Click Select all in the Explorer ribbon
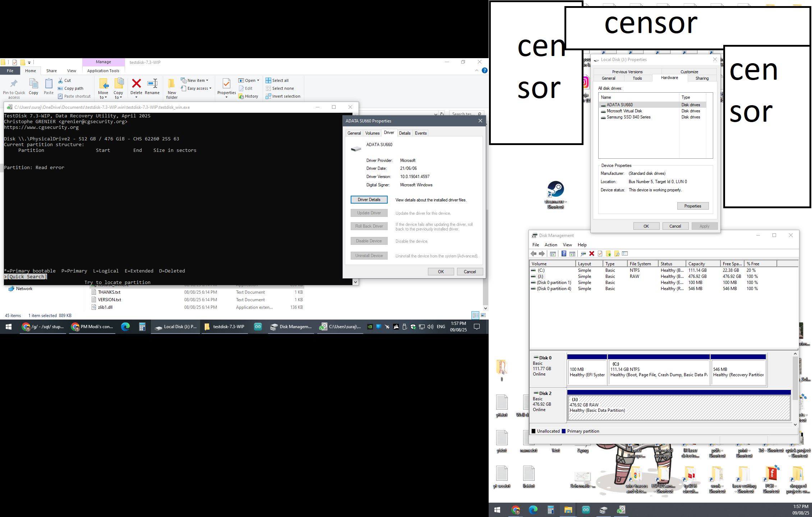Screen dimensions: 812x517 277,80
